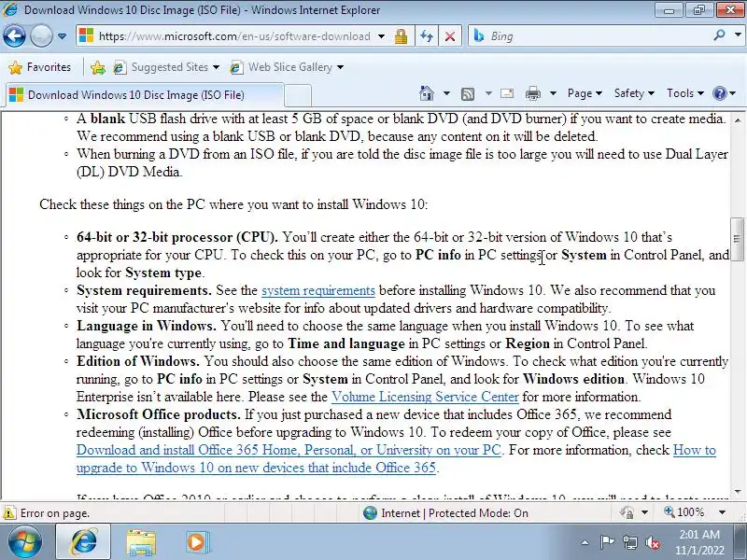Click the page scrollbar down arrow
The width and height of the screenshot is (747, 560).
click(x=738, y=491)
